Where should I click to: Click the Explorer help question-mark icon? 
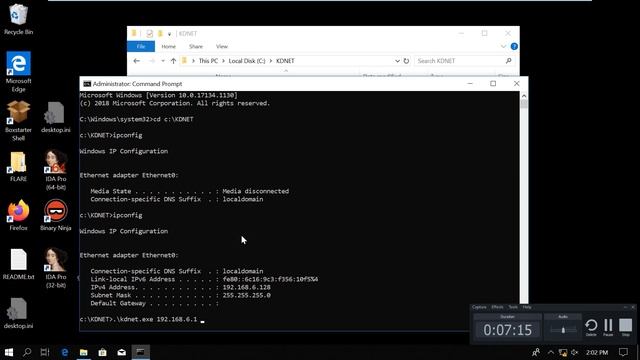pos(514,47)
